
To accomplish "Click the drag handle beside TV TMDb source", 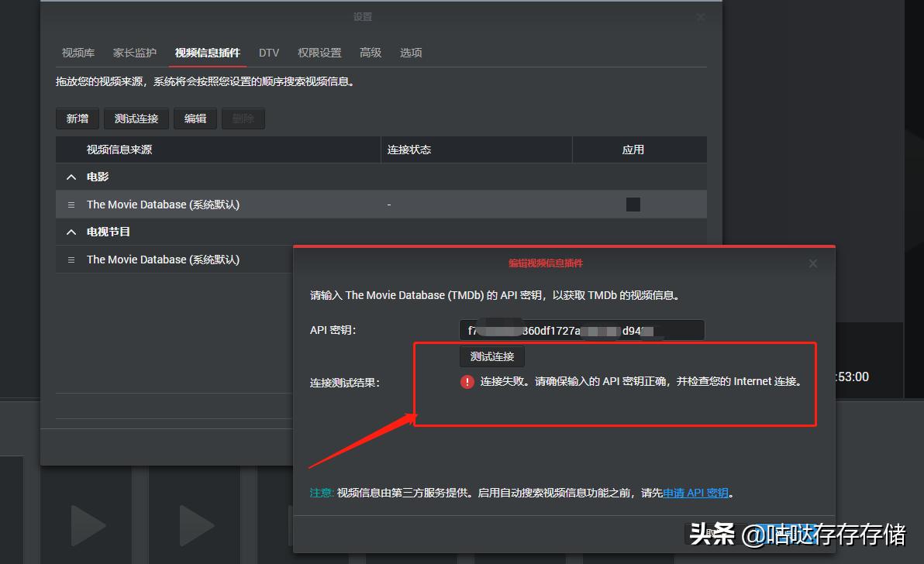I will (71, 259).
